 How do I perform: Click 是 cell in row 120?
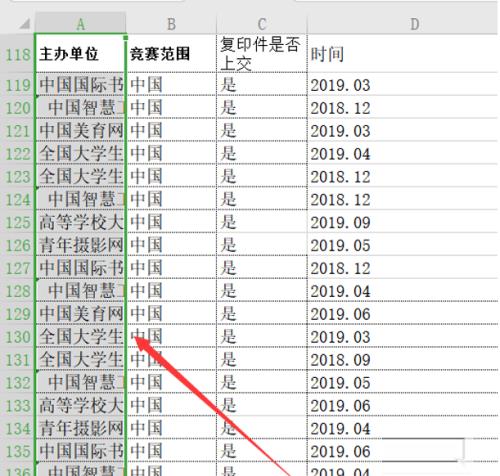(x=262, y=108)
